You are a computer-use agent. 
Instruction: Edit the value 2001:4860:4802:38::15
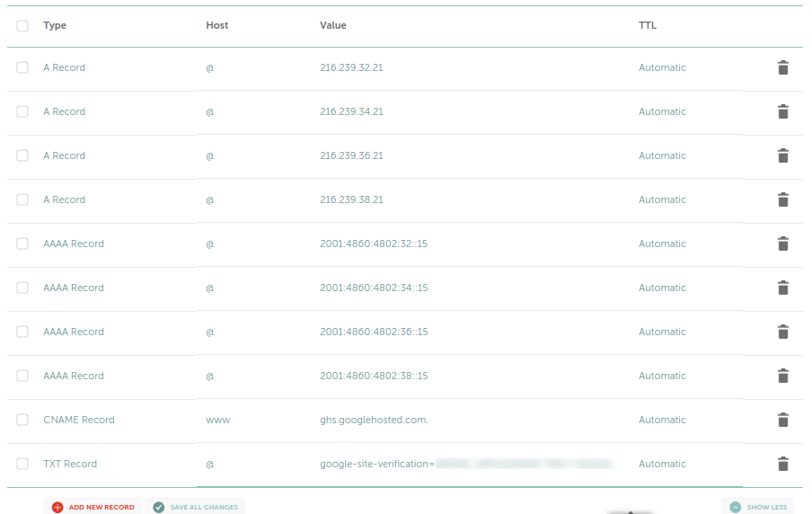[374, 376]
